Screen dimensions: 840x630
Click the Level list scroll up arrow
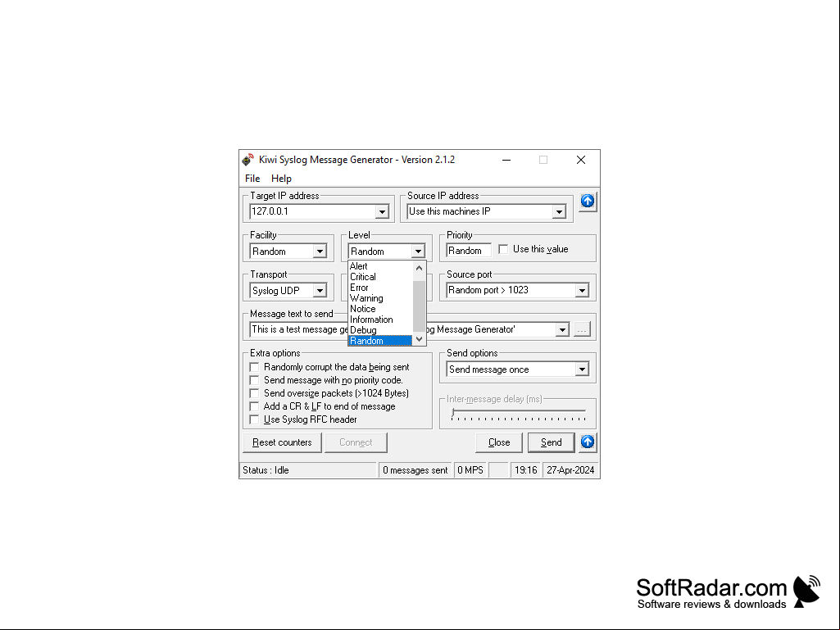(420, 267)
